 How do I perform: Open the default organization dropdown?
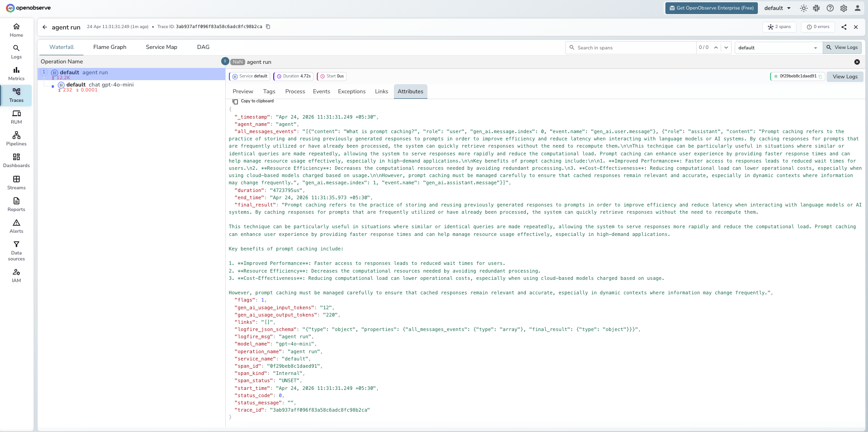(x=776, y=8)
